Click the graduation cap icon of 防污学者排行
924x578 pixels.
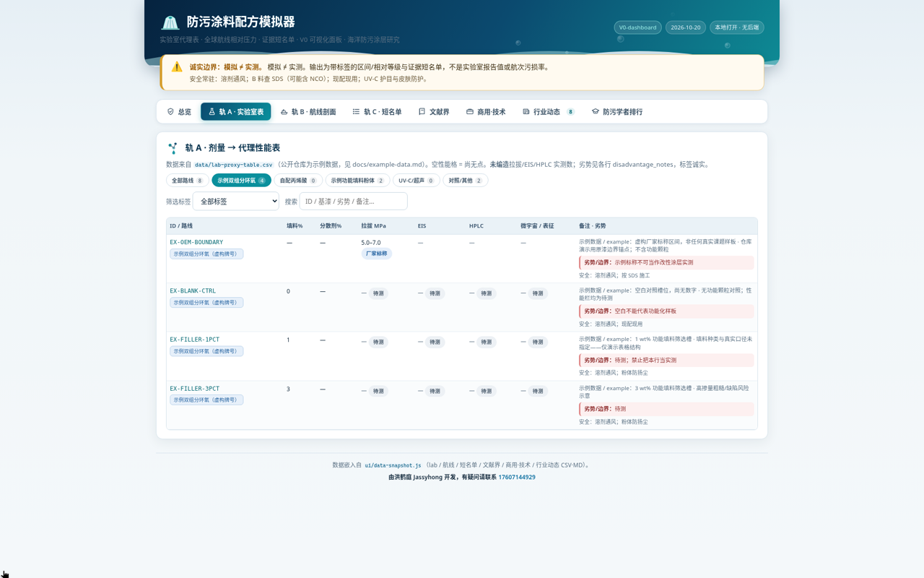(x=596, y=112)
